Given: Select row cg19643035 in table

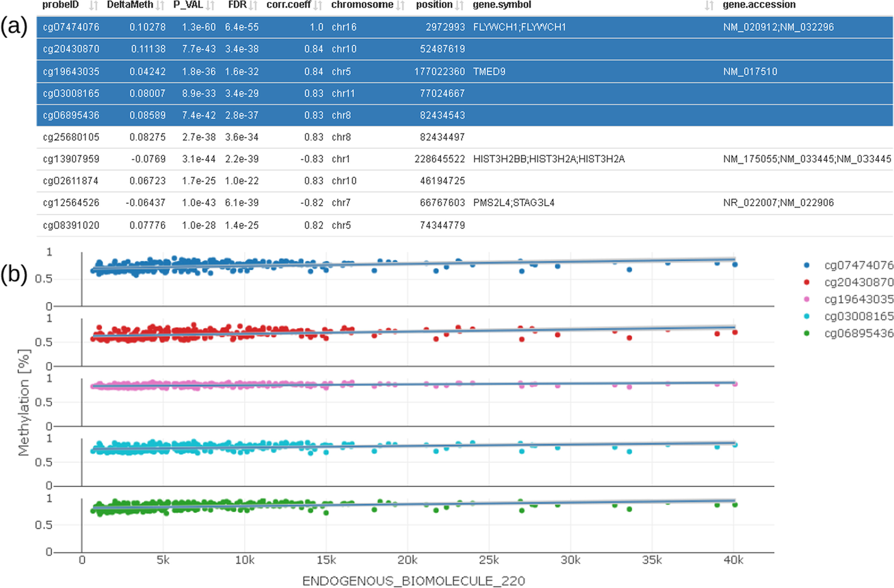Looking at the screenshot, I should pyautogui.click(x=465, y=71).
